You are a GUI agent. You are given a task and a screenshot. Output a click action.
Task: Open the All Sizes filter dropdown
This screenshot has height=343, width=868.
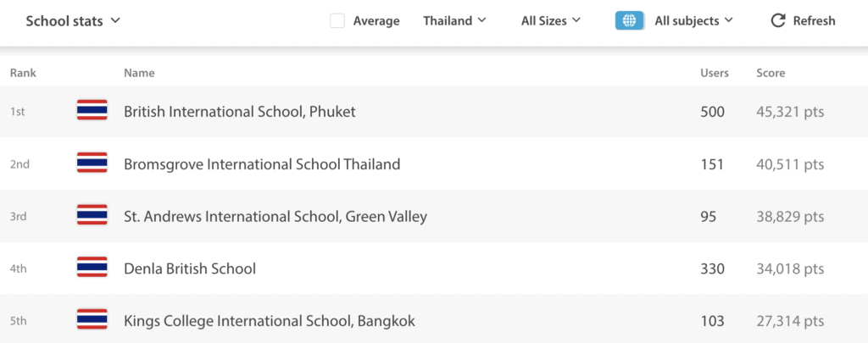pyautogui.click(x=551, y=21)
